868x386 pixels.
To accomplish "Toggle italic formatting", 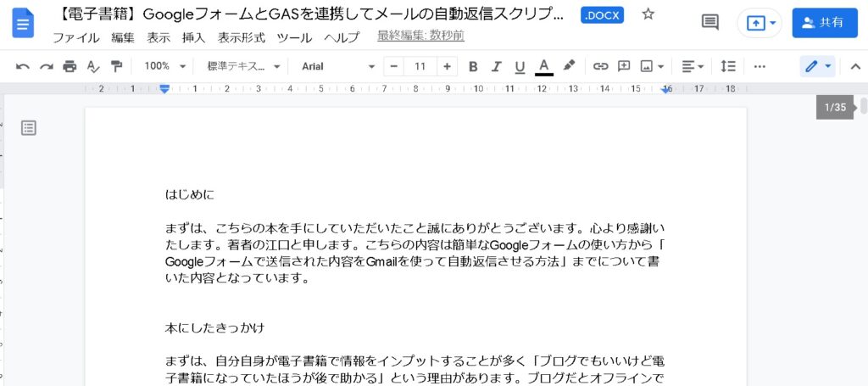I will click(x=496, y=66).
